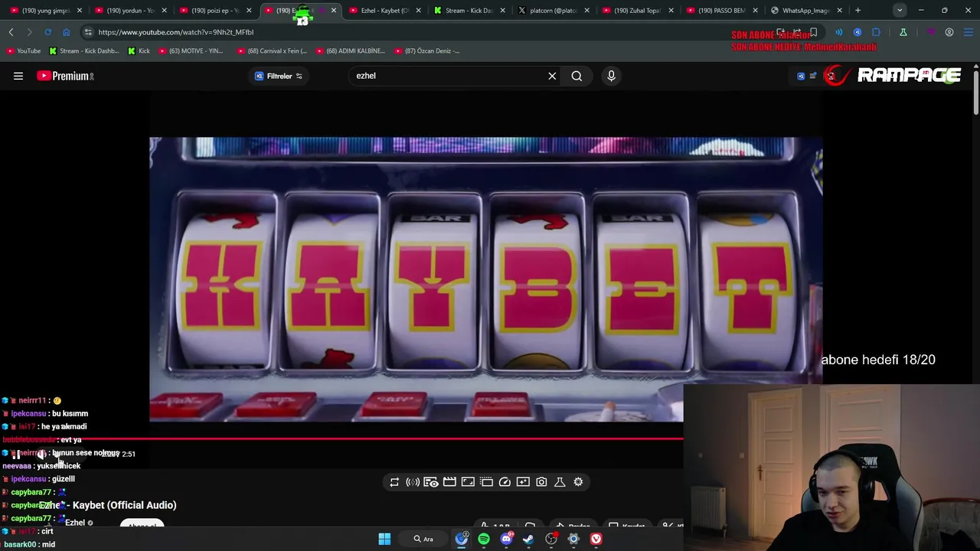Screen dimensions: 980x551
Task: Open the browser profile avatar icon
Action: click(x=949, y=32)
